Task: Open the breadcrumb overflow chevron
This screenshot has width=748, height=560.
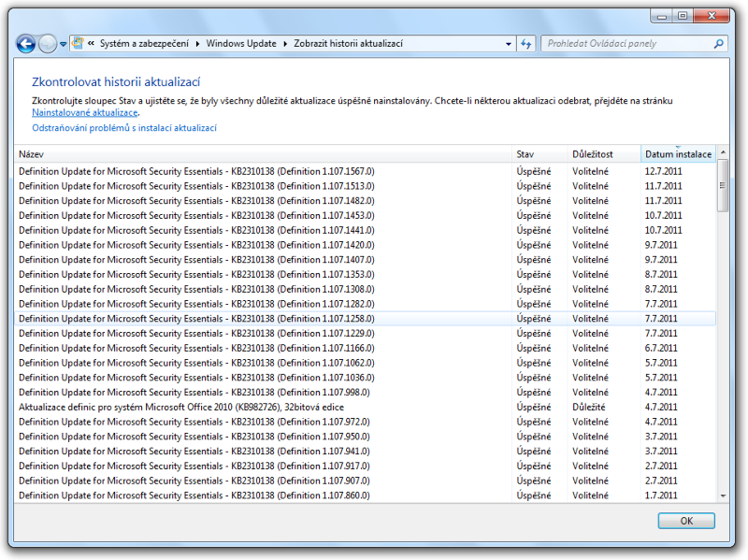Action: point(91,43)
